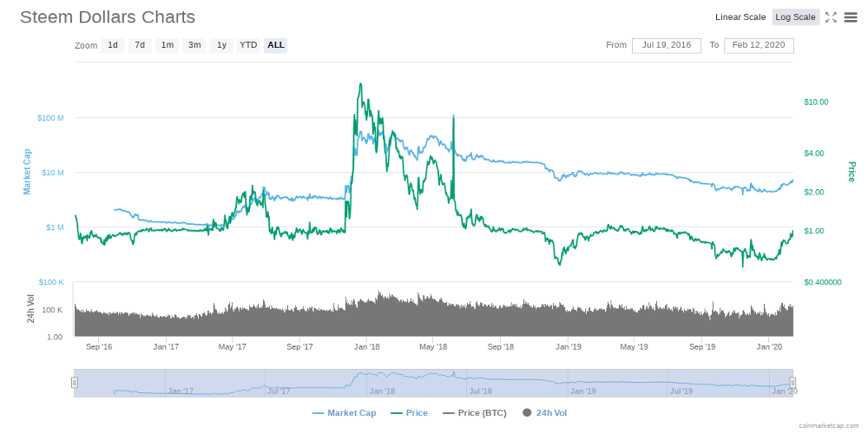The width and height of the screenshot is (868, 434).
Task: Click the vertical Price axis title
Action: (852, 172)
